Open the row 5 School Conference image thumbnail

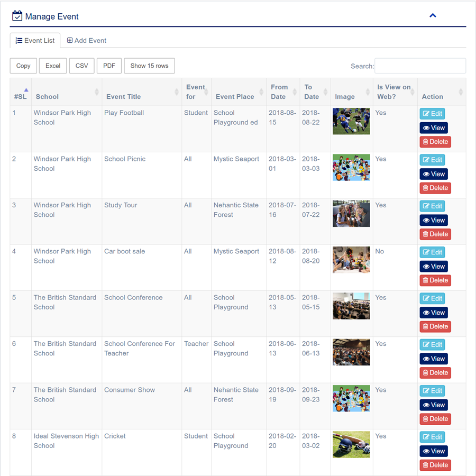point(351,306)
